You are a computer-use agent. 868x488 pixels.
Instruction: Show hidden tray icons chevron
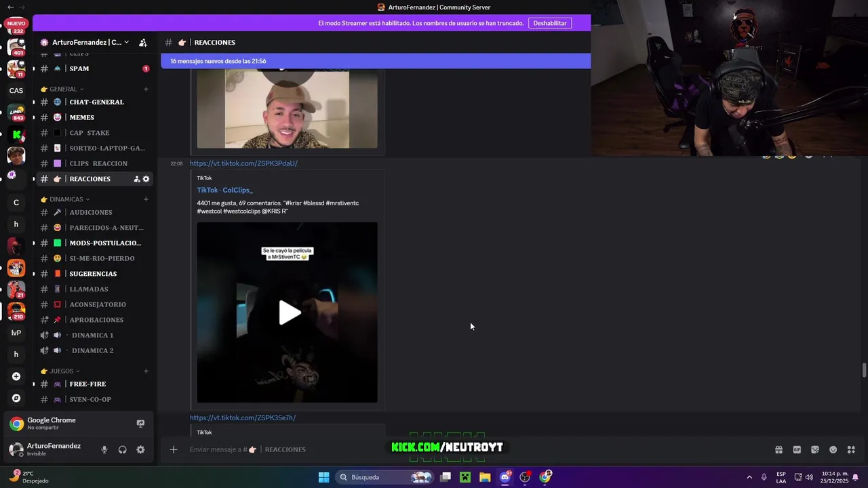click(x=749, y=477)
